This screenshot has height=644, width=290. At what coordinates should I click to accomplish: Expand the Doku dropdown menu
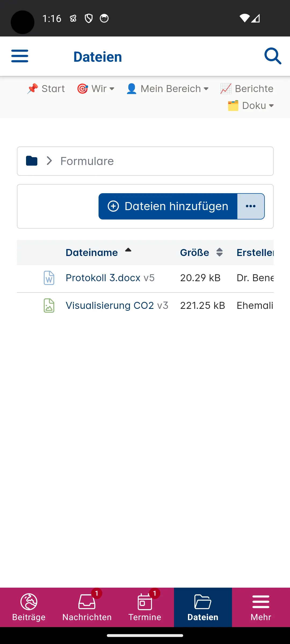pyautogui.click(x=251, y=105)
